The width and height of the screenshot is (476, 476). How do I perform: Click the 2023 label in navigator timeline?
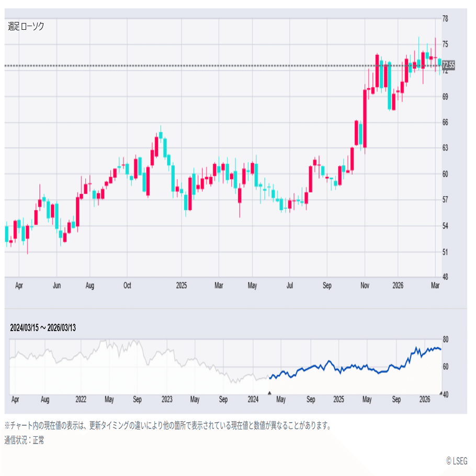166,400
